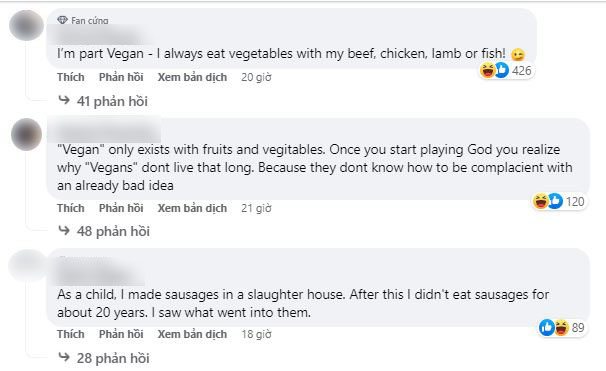
Task: Open the second commenter's blurred profile avatar
Action: 26,134
